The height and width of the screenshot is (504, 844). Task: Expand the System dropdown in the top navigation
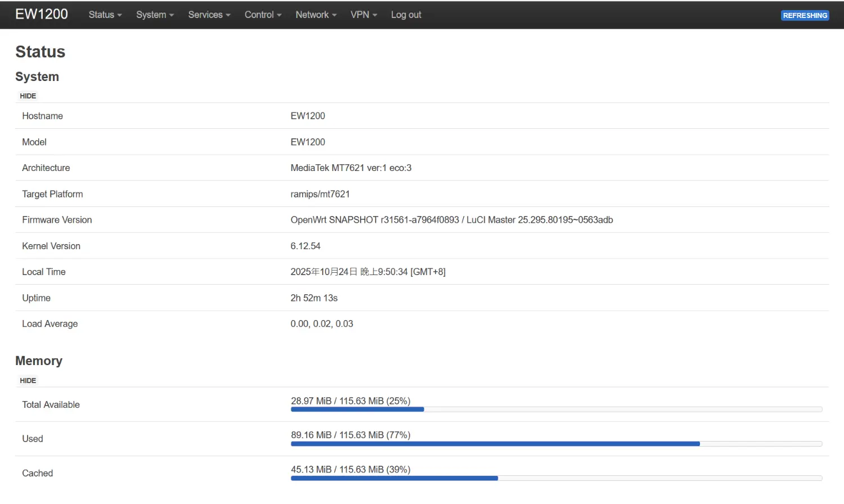coord(155,15)
